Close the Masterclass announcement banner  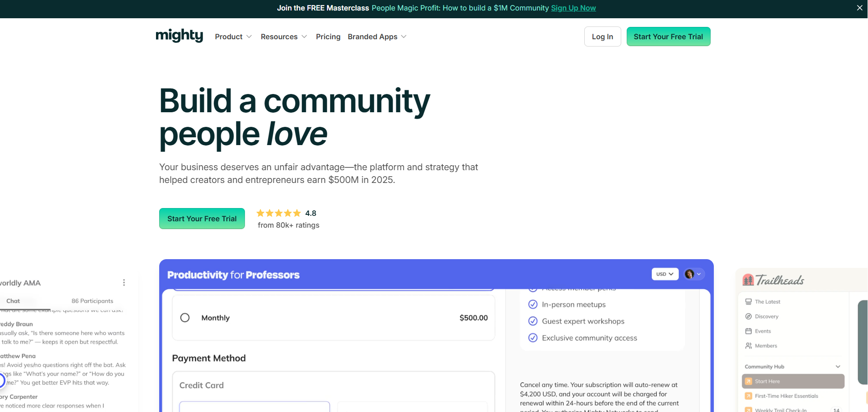point(860,8)
